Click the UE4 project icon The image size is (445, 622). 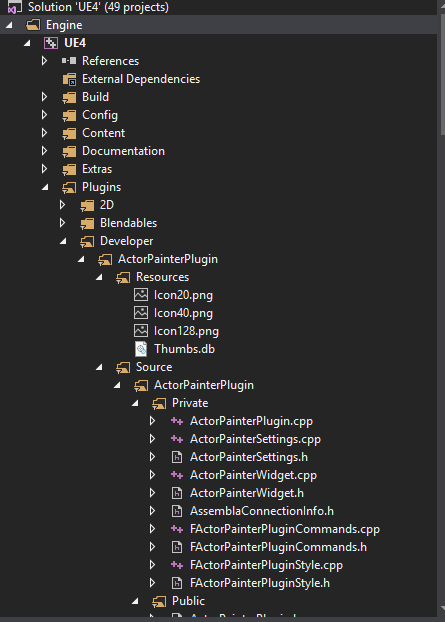click(51, 43)
